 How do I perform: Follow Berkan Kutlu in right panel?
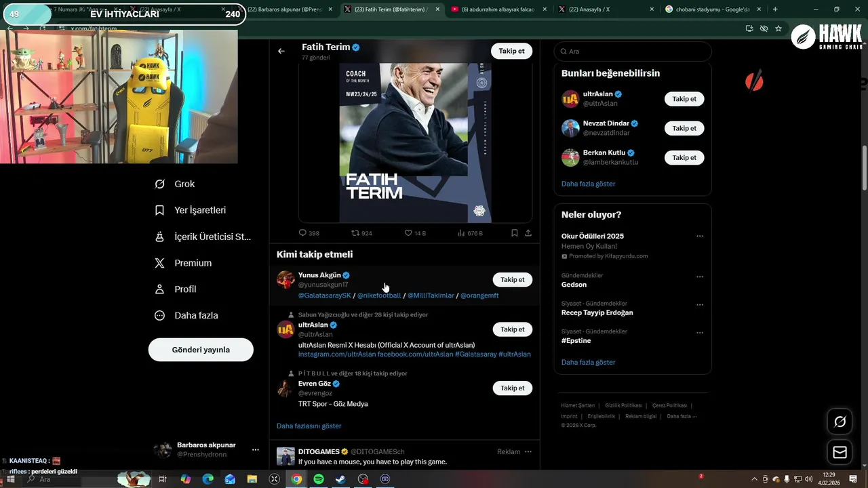[x=684, y=157]
